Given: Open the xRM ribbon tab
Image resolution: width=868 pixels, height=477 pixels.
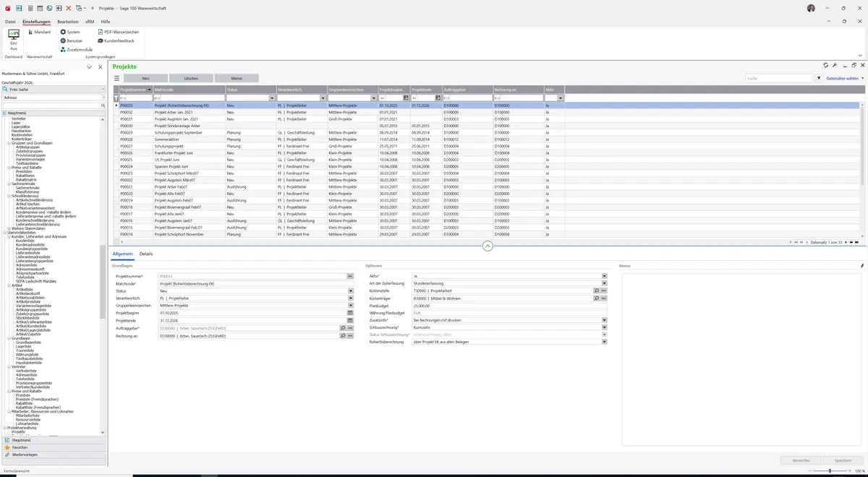Looking at the screenshot, I should (x=90, y=22).
